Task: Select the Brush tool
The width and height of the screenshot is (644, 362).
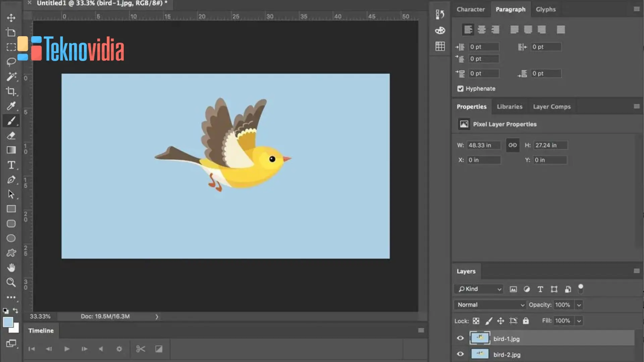Action: coord(11,121)
